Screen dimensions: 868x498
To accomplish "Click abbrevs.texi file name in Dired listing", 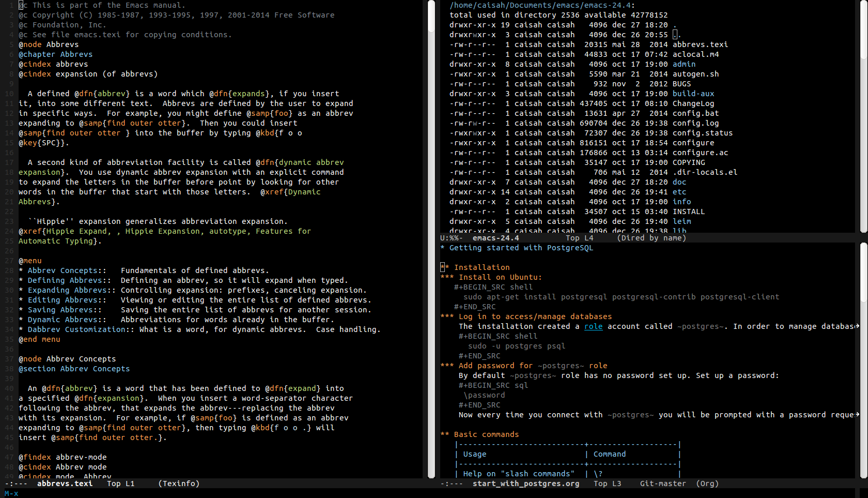I will (700, 44).
